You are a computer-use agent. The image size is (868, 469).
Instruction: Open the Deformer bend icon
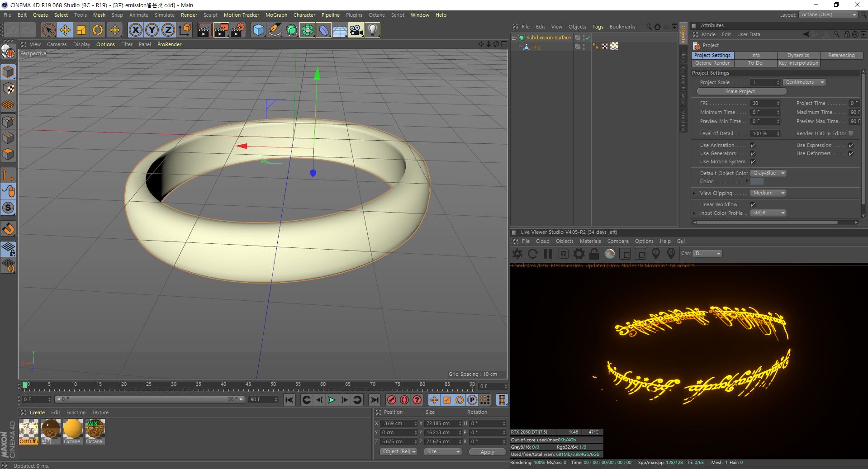pos(324,30)
